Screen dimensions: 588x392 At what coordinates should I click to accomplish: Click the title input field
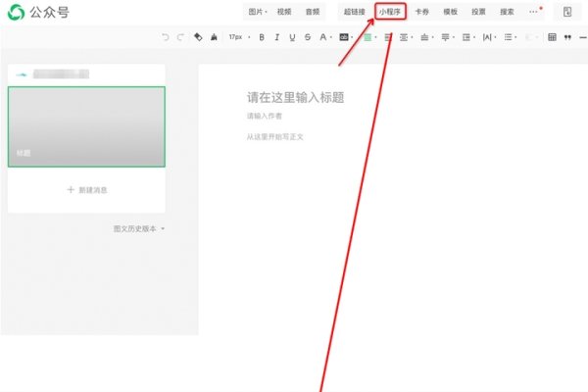[x=296, y=98]
